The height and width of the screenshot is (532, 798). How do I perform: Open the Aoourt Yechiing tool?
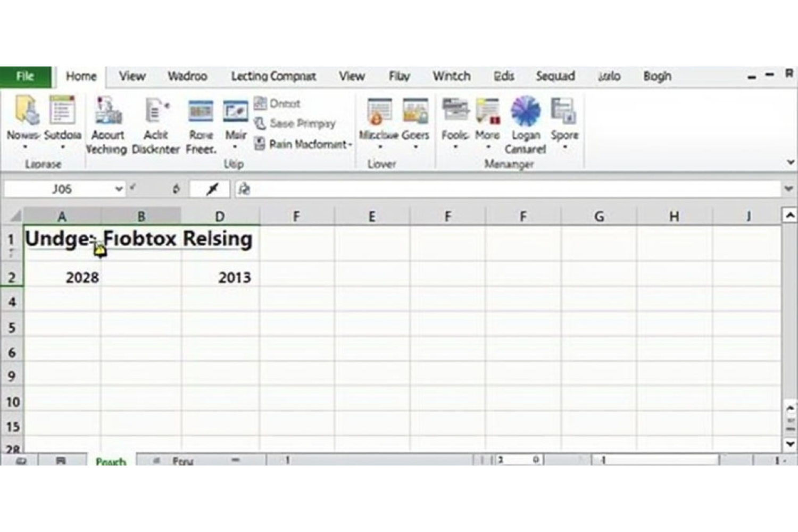tap(108, 112)
